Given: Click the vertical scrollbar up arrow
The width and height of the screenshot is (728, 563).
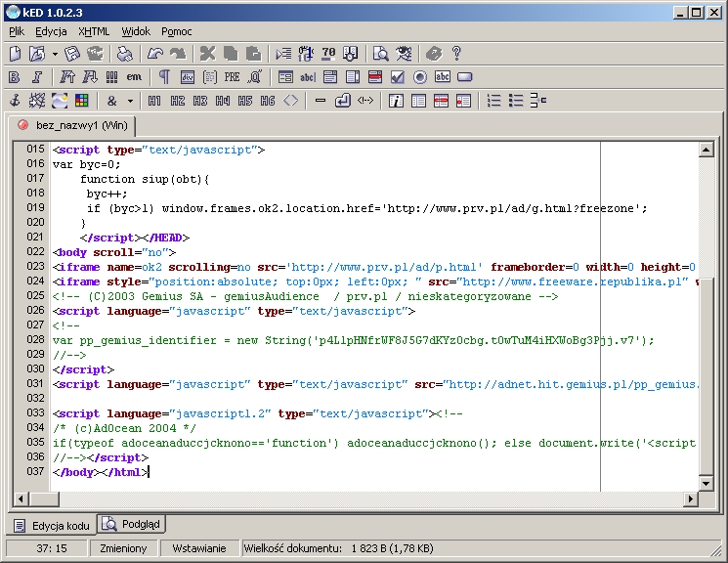Looking at the screenshot, I should (x=706, y=150).
